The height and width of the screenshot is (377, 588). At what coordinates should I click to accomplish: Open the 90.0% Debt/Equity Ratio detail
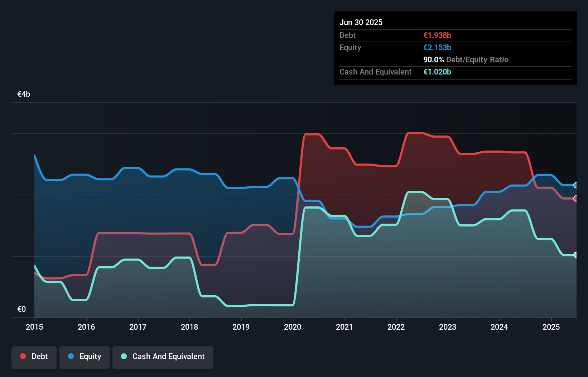pyautogui.click(x=466, y=59)
